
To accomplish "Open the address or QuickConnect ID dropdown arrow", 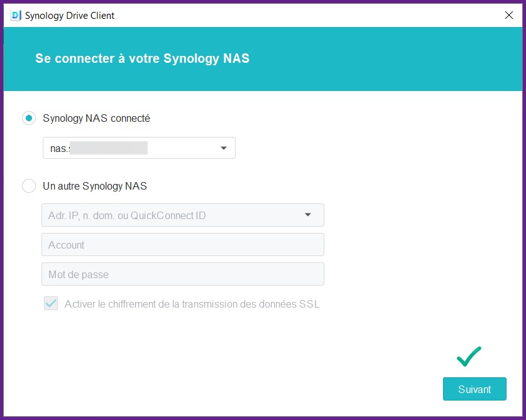I will (308, 215).
